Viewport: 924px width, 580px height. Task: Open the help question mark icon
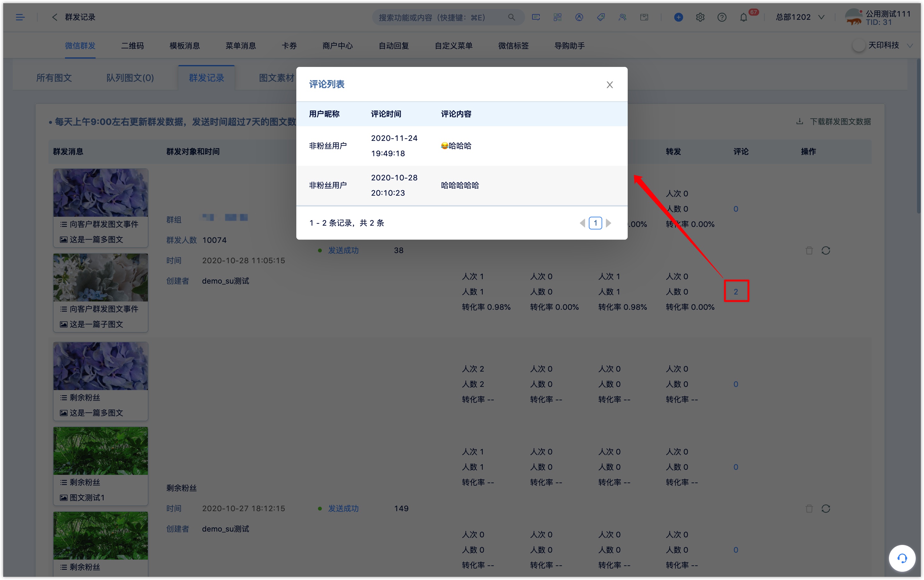tap(722, 17)
